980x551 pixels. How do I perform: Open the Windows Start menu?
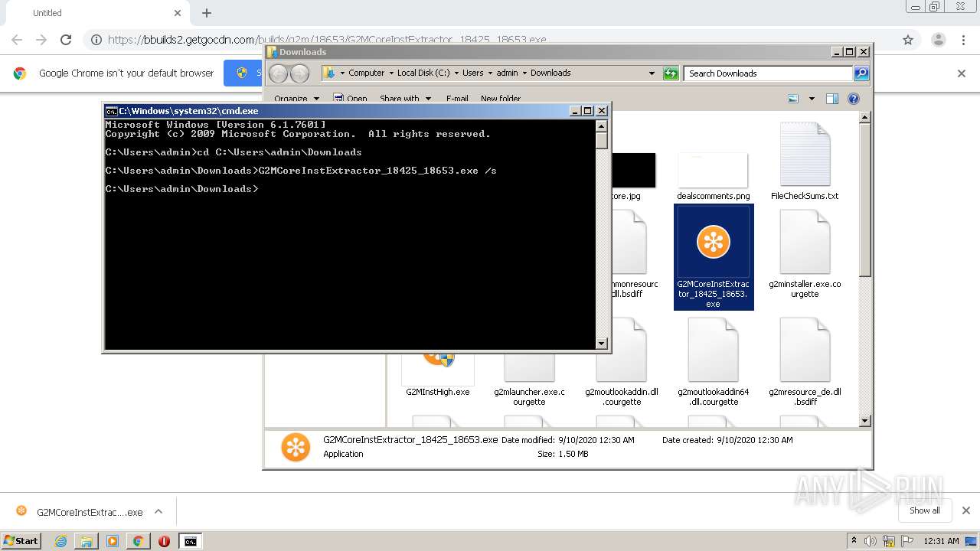[21, 540]
